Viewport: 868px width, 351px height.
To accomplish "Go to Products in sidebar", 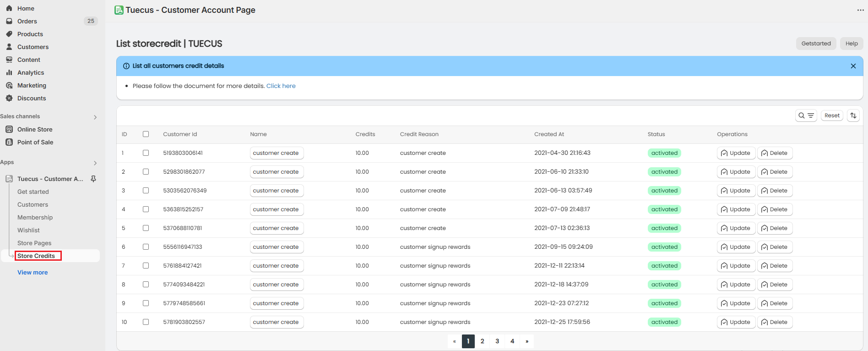I will pos(30,34).
